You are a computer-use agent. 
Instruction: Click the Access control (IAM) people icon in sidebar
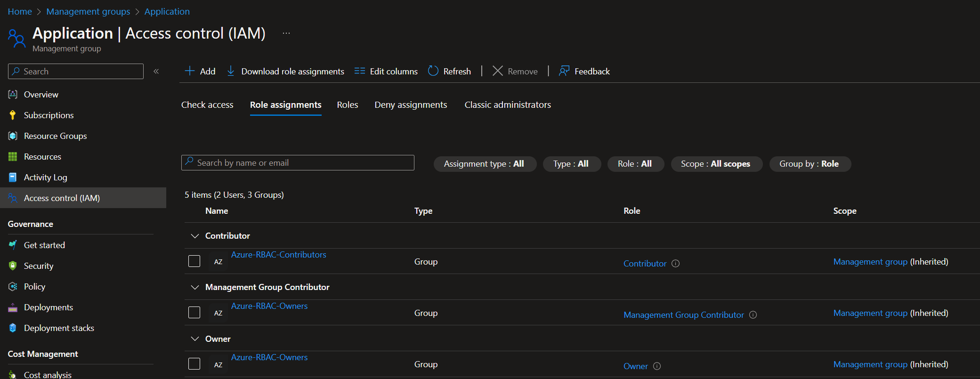(x=13, y=198)
